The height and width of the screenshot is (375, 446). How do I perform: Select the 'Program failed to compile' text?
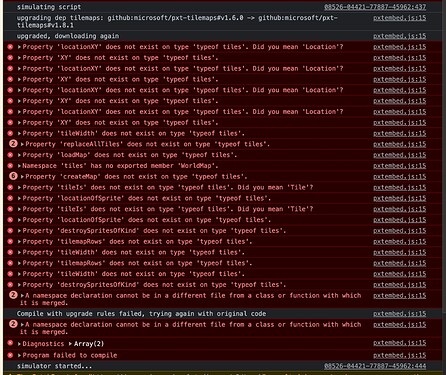70,355
